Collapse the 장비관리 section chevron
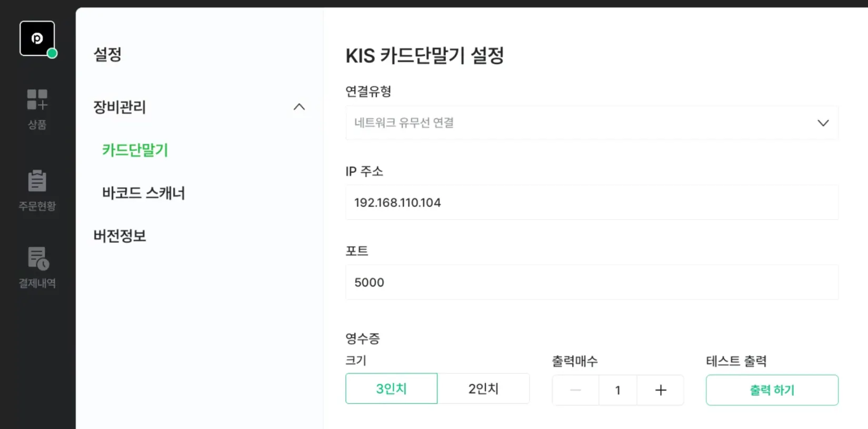Image resolution: width=868 pixels, height=429 pixels. click(299, 107)
